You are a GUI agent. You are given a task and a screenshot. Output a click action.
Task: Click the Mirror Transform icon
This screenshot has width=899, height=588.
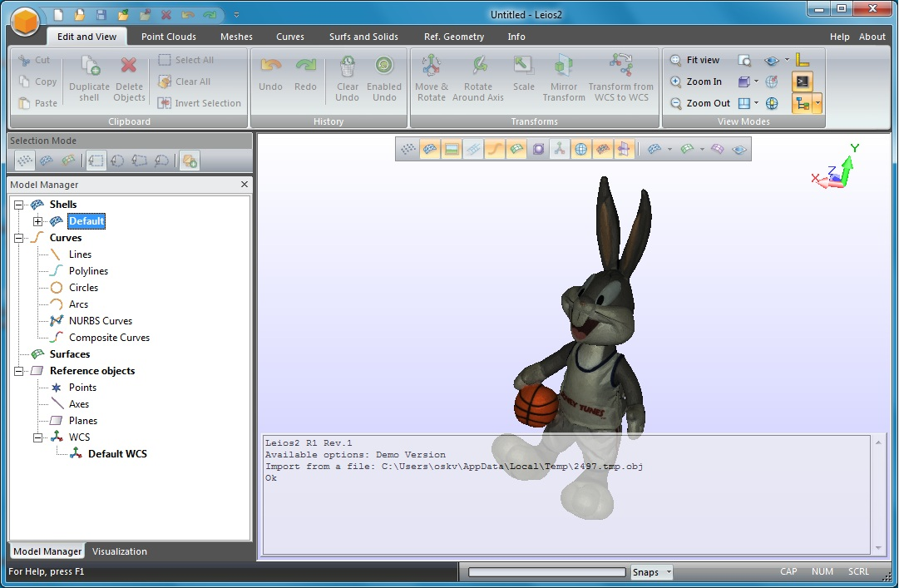(x=564, y=66)
